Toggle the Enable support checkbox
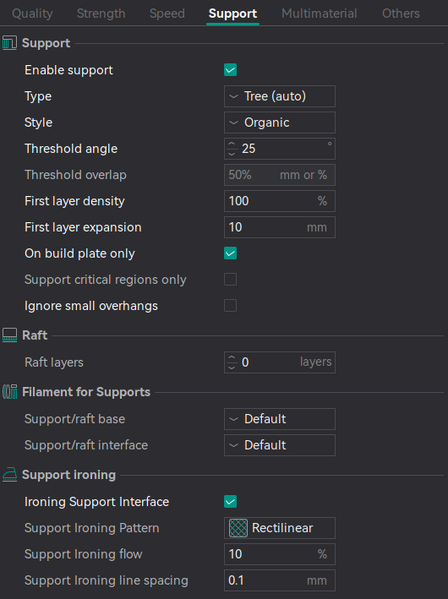448x599 pixels. point(230,70)
